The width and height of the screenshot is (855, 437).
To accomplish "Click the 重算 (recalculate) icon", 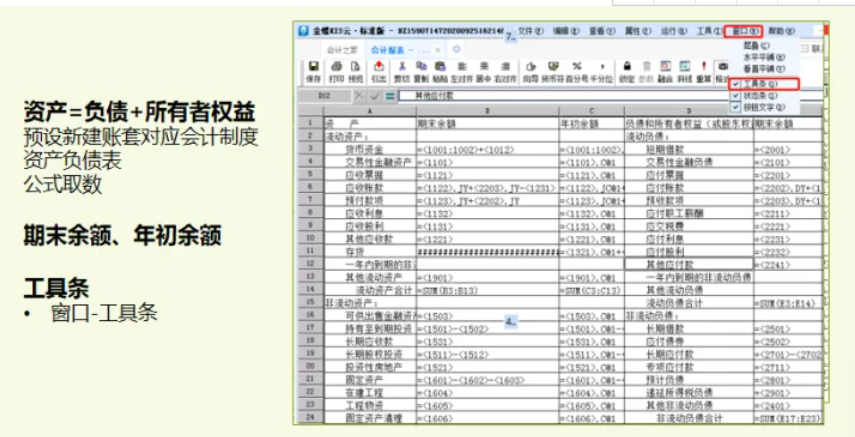I will tap(704, 67).
